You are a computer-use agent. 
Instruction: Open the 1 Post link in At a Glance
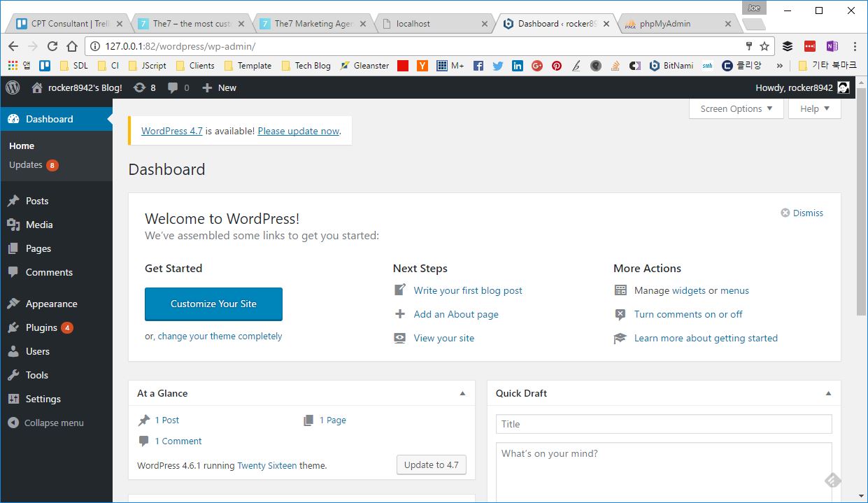167,420
